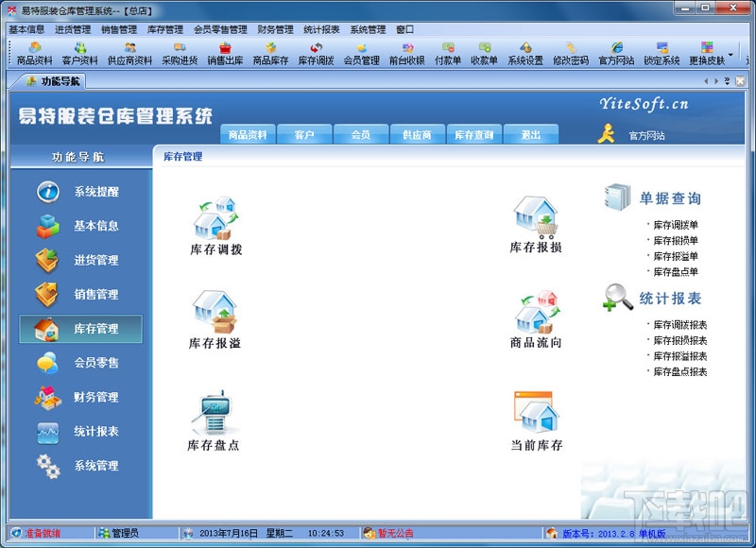This screenshot has width=756, height=548.
Task: Open 库存报损单 query link
Action: [676, 241]
